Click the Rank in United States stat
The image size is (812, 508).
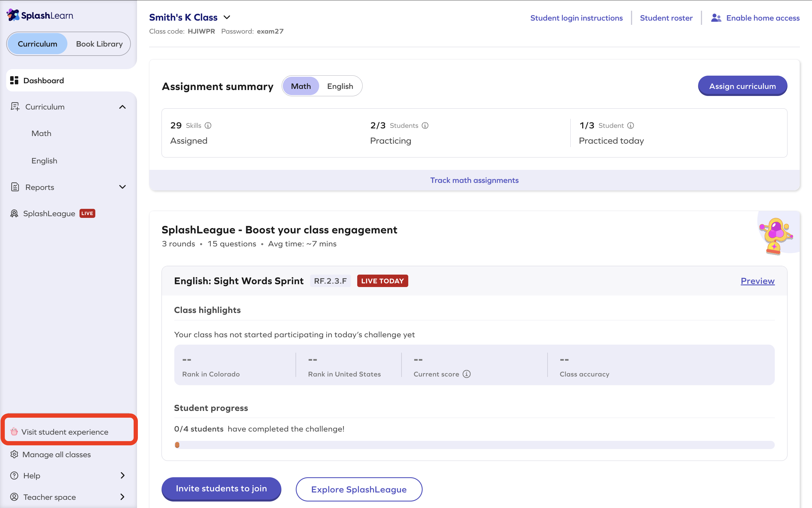344,367
